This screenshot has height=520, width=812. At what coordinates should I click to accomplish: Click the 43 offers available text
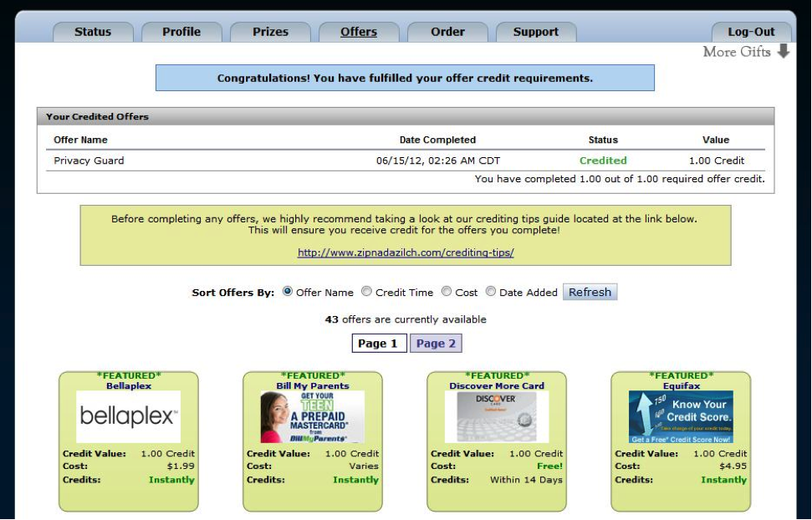point(406,319)
